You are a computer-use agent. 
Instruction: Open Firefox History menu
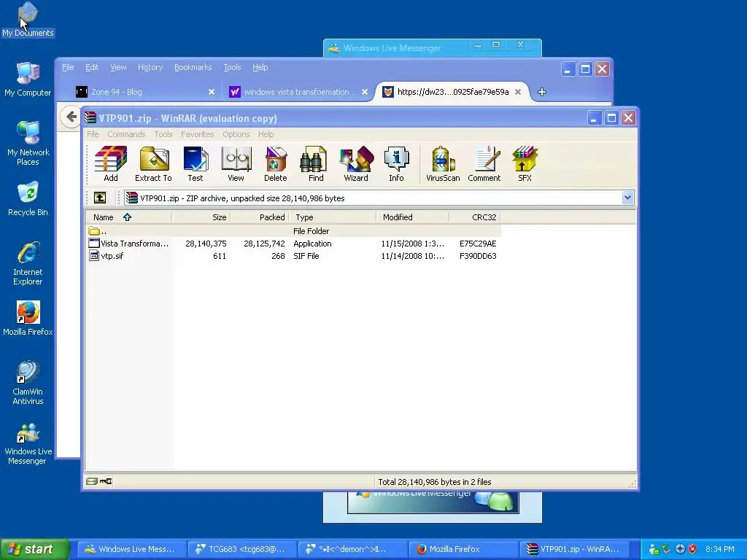[150, 67]
